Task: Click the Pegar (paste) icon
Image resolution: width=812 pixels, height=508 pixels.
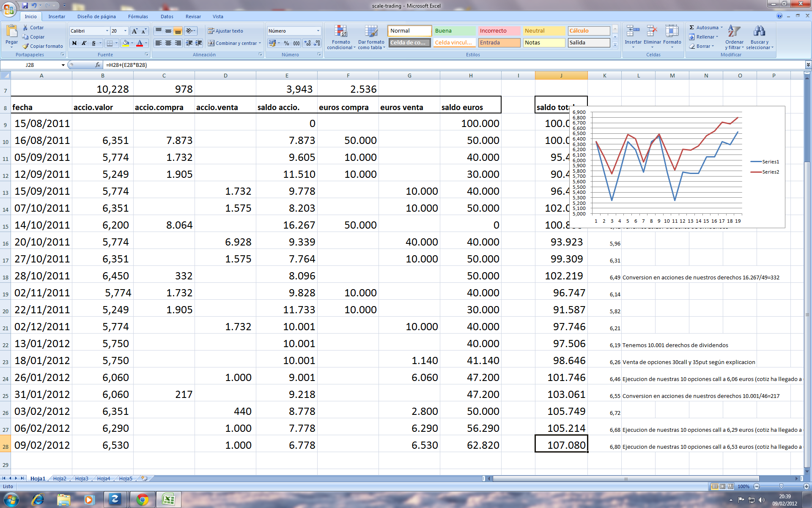Action: point(11,31)
